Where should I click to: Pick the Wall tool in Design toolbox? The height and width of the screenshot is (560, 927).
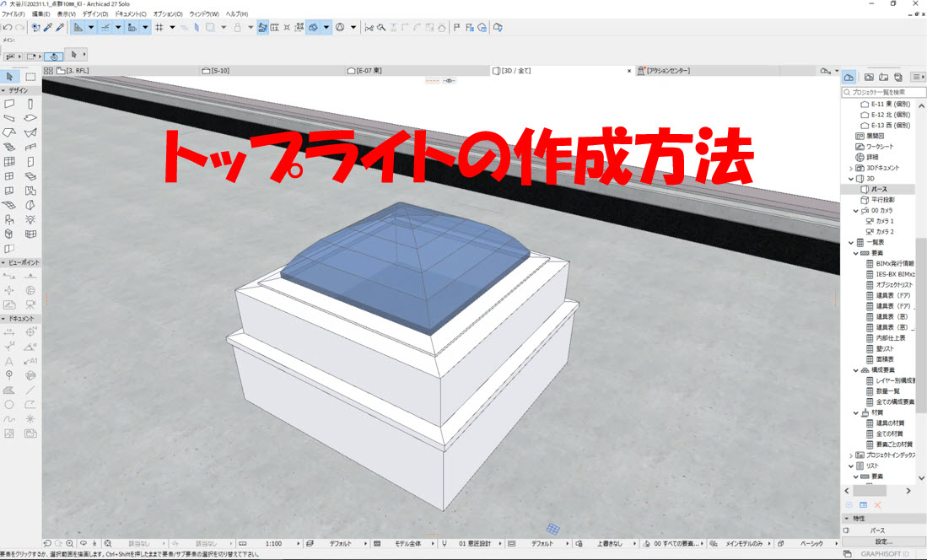9,104
